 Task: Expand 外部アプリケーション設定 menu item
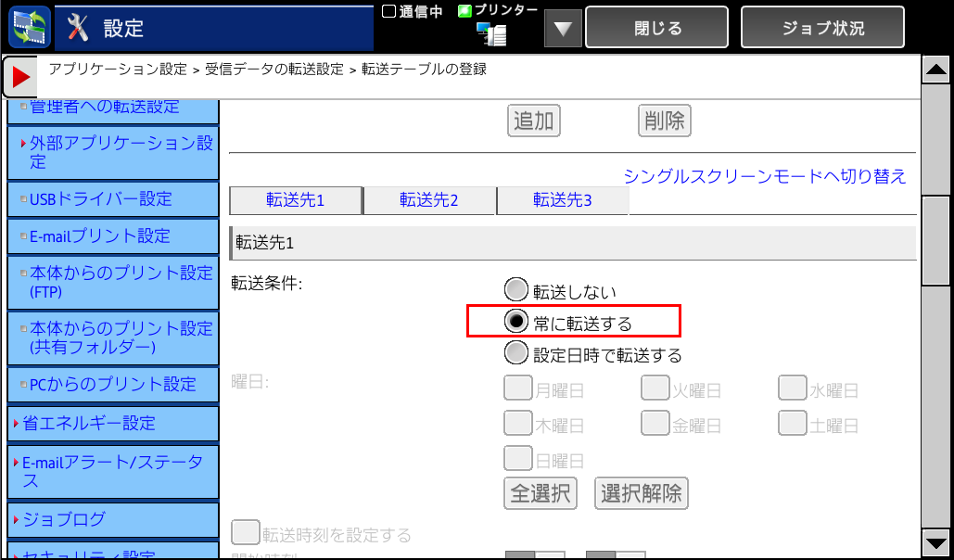click(113, 153)
